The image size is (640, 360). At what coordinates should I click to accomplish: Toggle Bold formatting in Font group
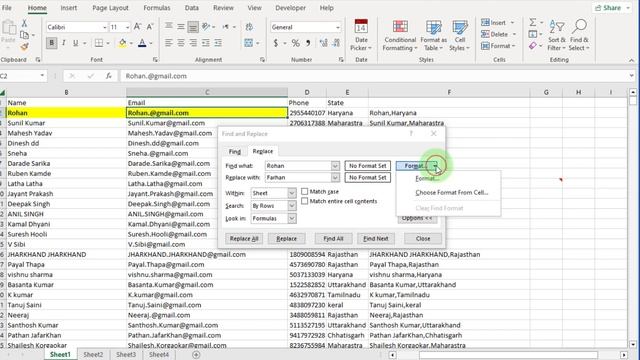click(51, 43)
